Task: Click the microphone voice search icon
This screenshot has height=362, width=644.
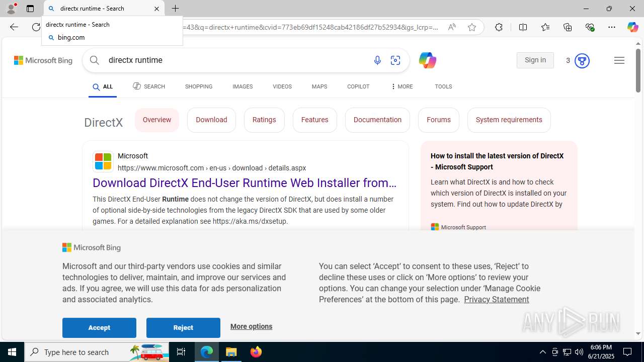Action: pyautogui.click(x=377, y=60)
